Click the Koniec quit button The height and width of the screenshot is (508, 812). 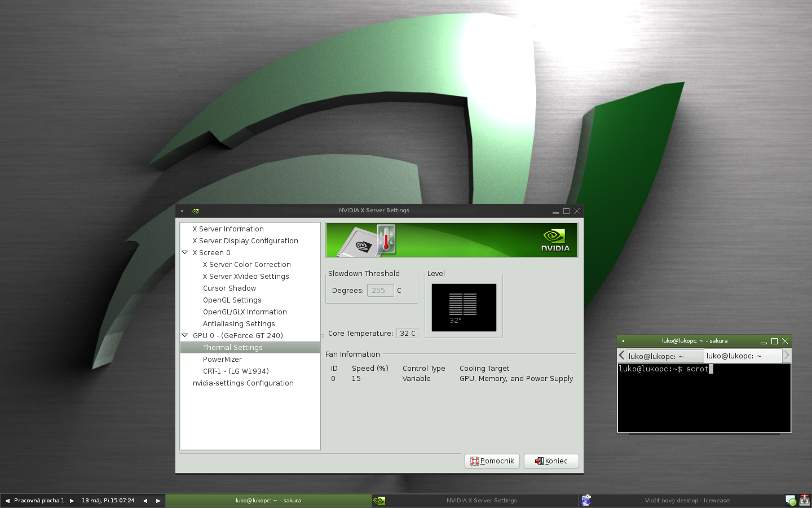pos(551,461)
